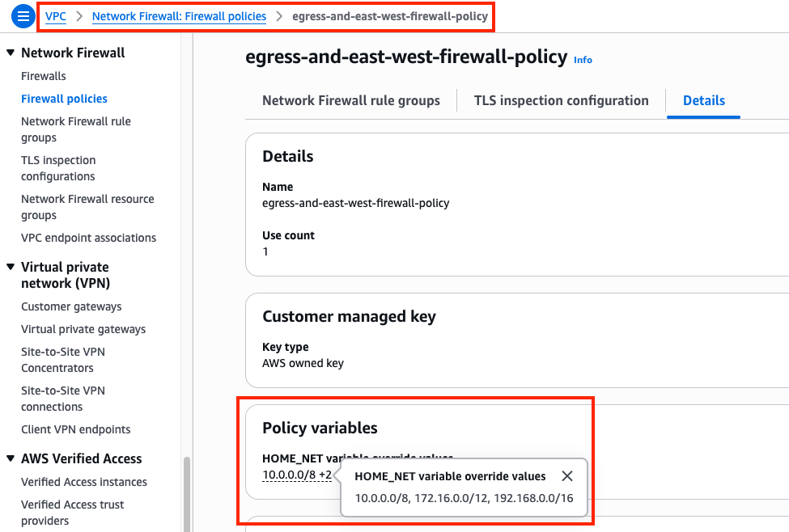Open Verified Access instances sidebar item
This screenshot has width=789, height=532.
84,482
